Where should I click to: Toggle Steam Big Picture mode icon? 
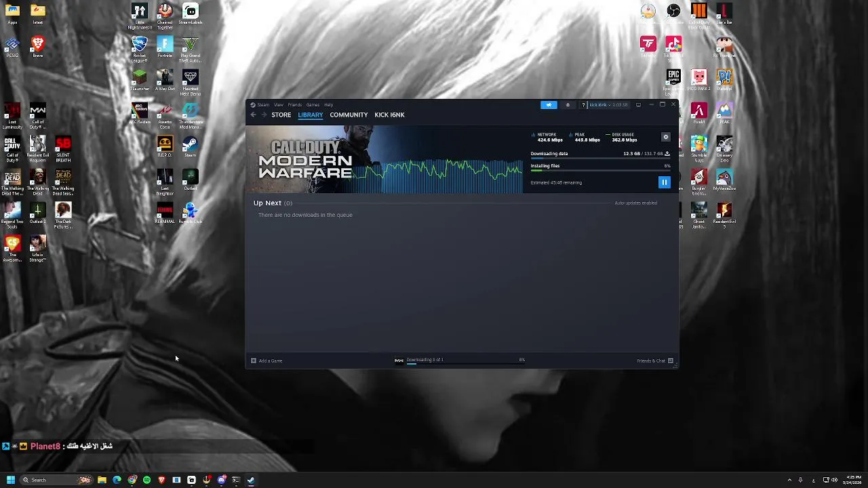point(638,105)
